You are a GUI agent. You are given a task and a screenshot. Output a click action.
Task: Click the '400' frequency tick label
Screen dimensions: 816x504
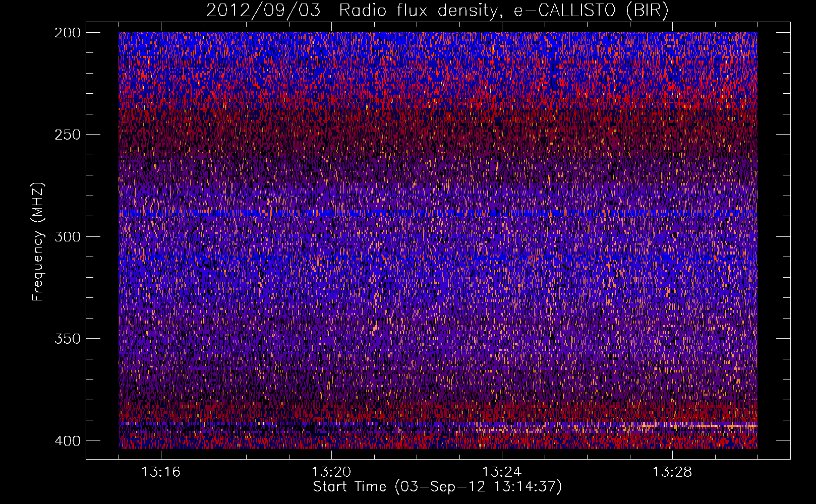pos(67,441)
